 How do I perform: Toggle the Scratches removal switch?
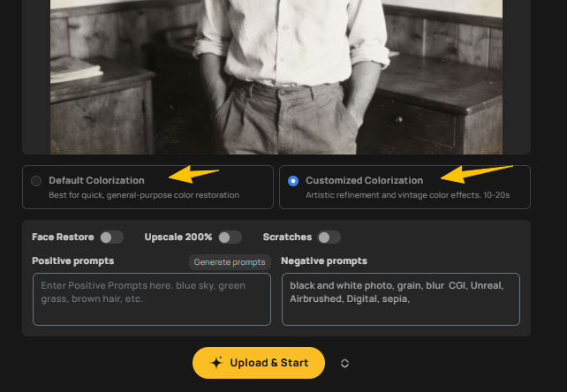329,237
